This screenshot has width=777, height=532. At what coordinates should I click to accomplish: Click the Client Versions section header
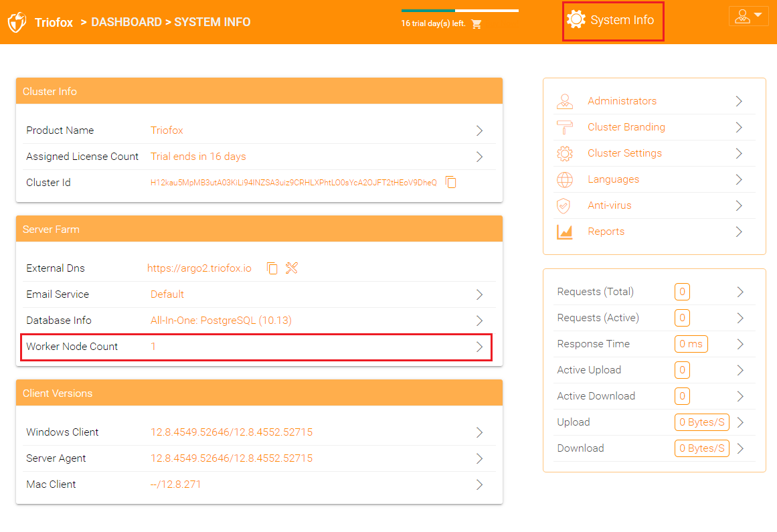pyautogui.click(x=259, y=393)
